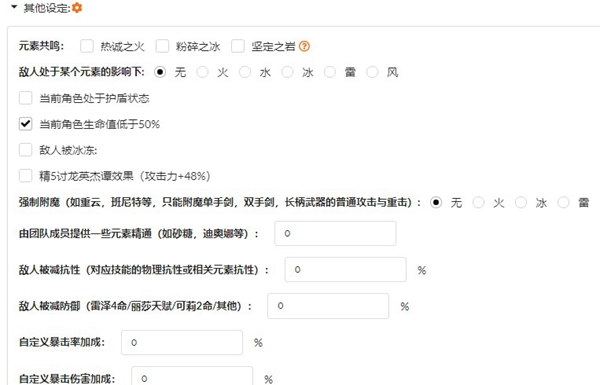Image resolution: width=600 pixels, height=385 pixels.
Task: Pick 冰 radio for 强制附魔
Action: point(521,202)
